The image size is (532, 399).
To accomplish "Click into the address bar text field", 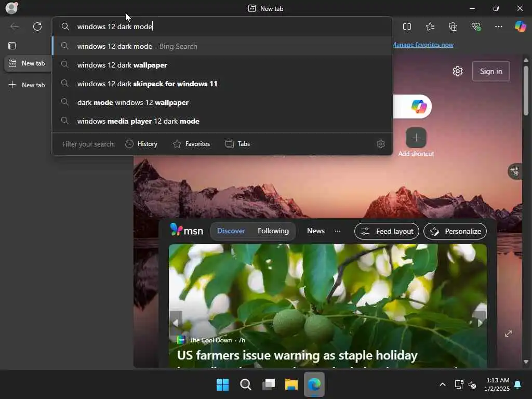I will pyautogui.click(x=222, y=26).
